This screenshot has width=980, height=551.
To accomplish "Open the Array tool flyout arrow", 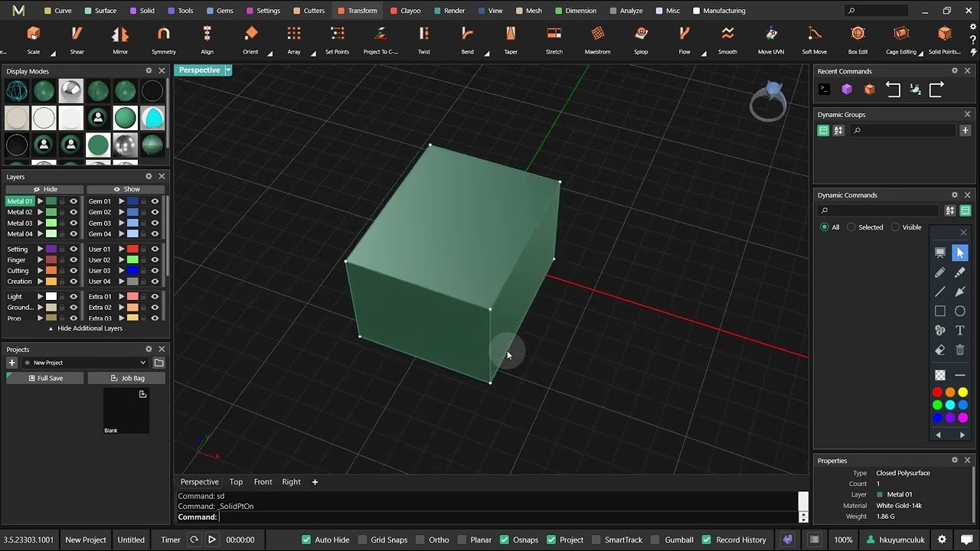I will (x=313, y=54).
